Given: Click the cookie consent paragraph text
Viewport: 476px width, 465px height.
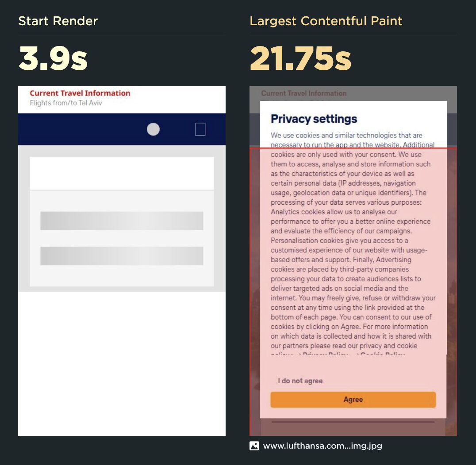Looking at the screenshot, I should tap(353, 240).
